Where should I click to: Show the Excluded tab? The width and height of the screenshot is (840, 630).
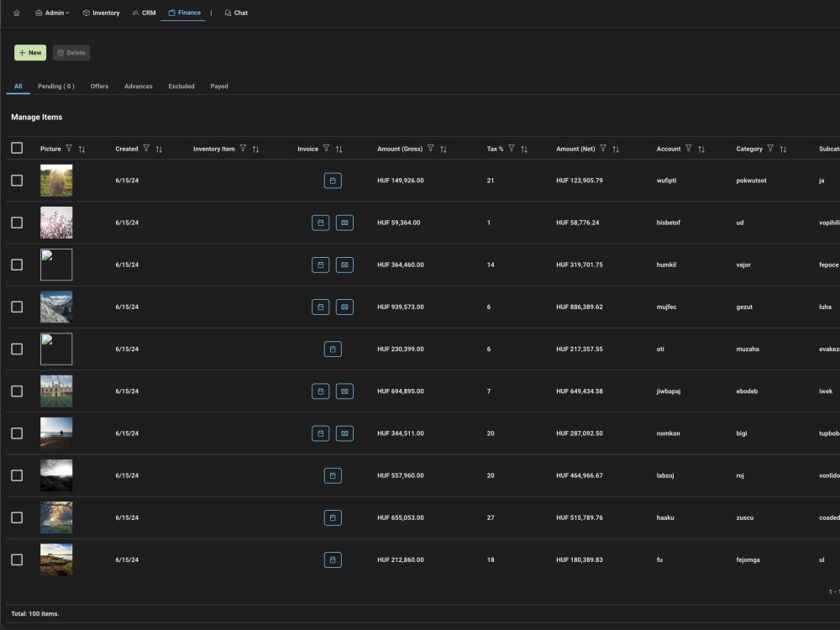pyautogui.click(x=181, y=87)
